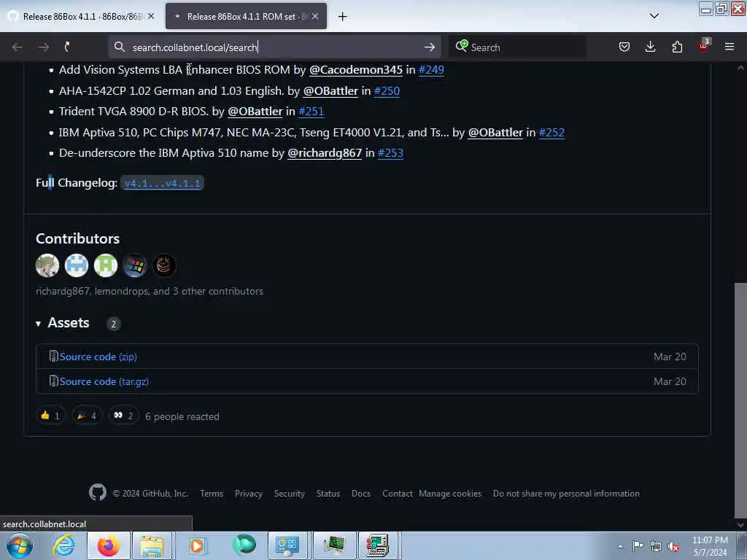This screenshot has width=747, height=560.
Task: Click the Search box in toolbar
Action: pos(517,47)
